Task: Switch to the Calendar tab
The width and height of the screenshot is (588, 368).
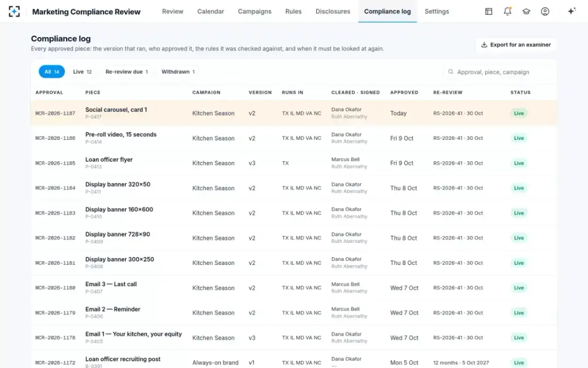Action: pyautogui.click(x=211, y=11)
